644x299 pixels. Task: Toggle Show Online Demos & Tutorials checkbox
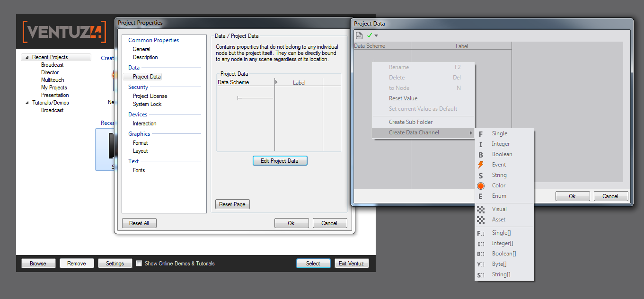[139, 264]
